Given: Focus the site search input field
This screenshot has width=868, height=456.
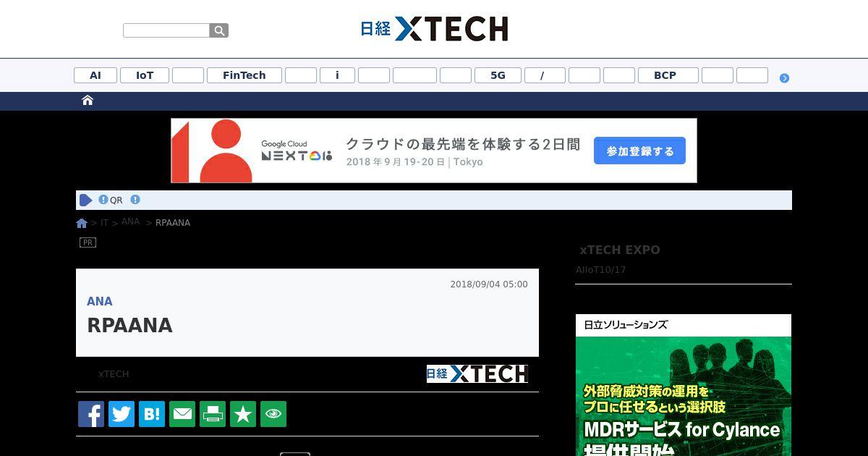Looking at the screenshot, I should point(166,30).
